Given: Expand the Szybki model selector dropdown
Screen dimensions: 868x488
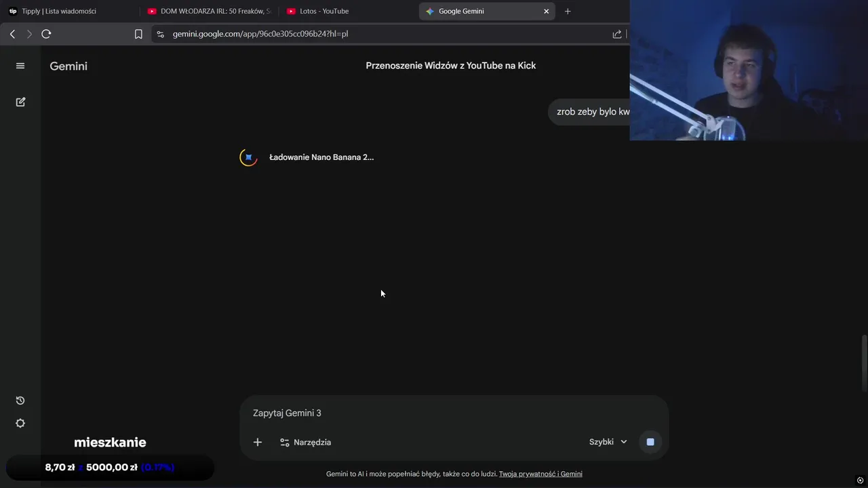Looking at the screenshot, I should pyautogui.click(x=608, y=442).
